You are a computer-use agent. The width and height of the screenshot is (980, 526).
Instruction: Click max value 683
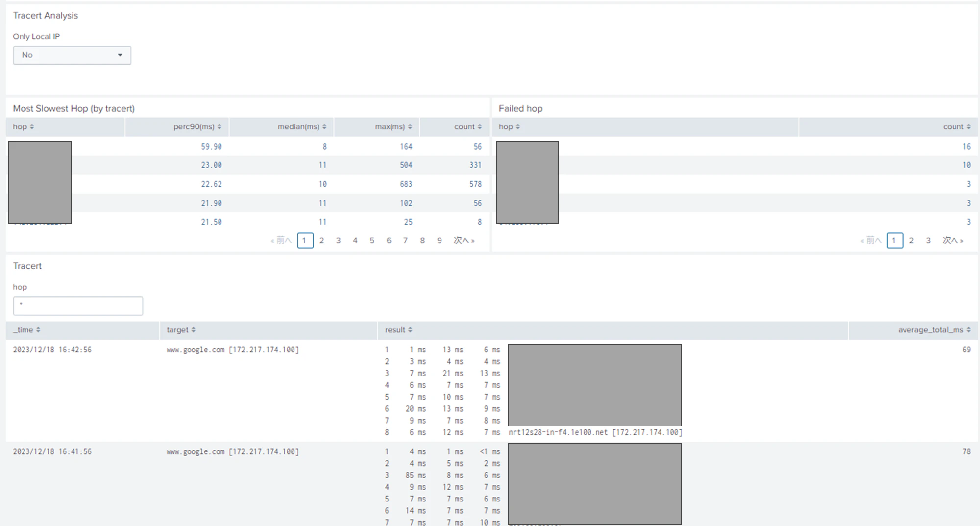point(406,184)
